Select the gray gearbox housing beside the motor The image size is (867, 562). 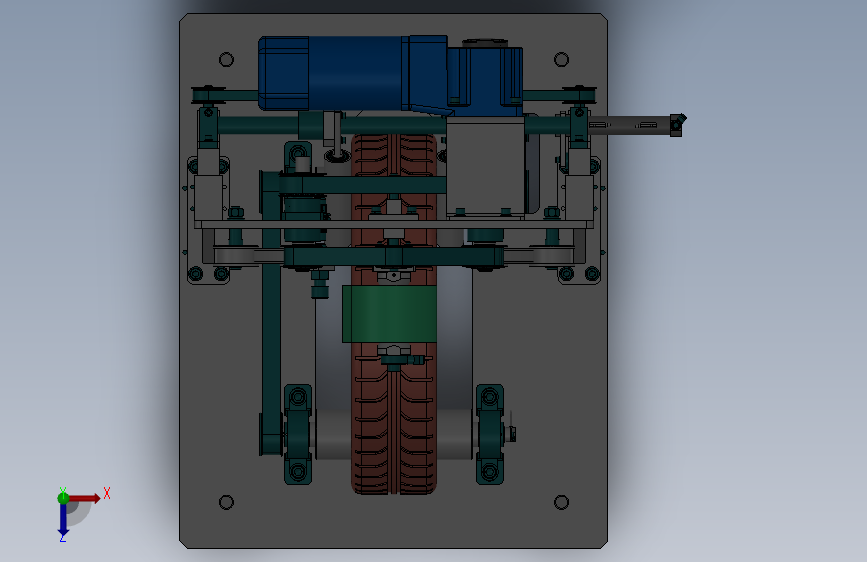pos(485,168)
